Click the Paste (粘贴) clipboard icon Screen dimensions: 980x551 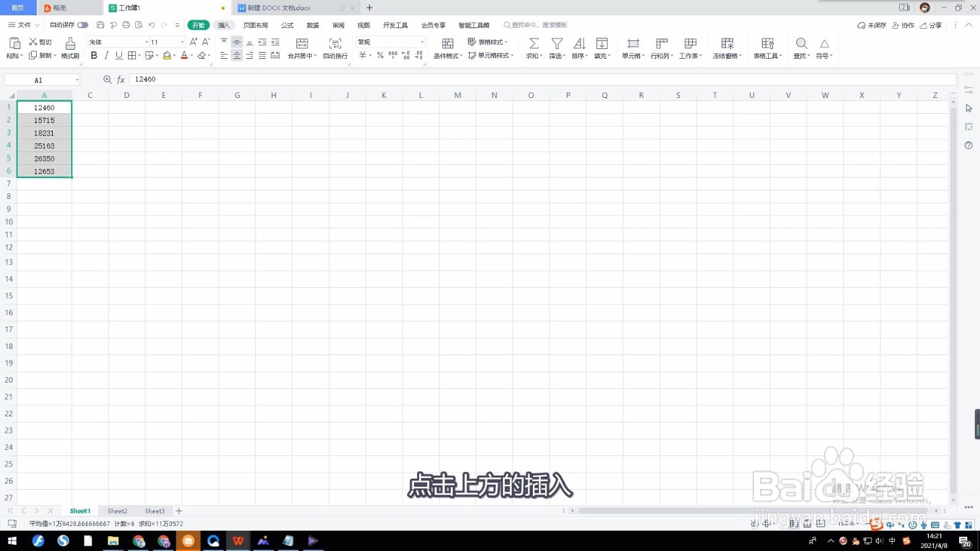15,43
